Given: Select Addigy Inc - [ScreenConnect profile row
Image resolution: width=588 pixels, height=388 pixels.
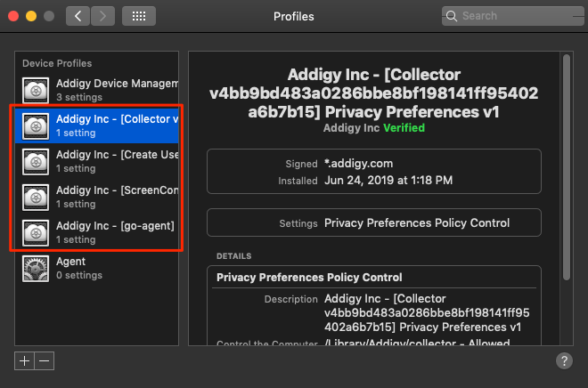Looking at the screenshot, I should click(x=97, y=197).
